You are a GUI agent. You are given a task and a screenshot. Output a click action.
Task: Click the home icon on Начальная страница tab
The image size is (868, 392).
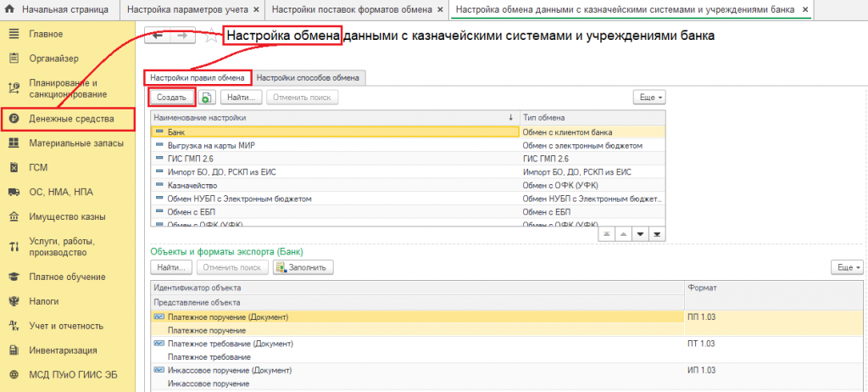tap(9, 9)
